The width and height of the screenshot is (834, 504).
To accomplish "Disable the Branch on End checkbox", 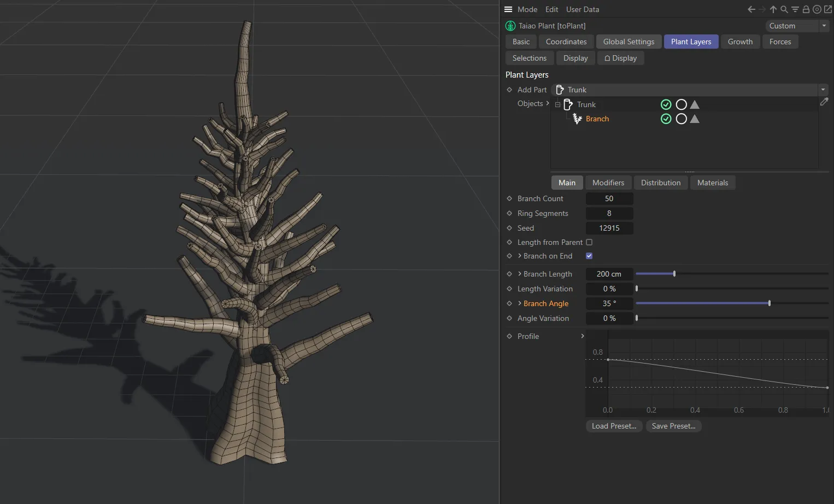I will 589,256.
